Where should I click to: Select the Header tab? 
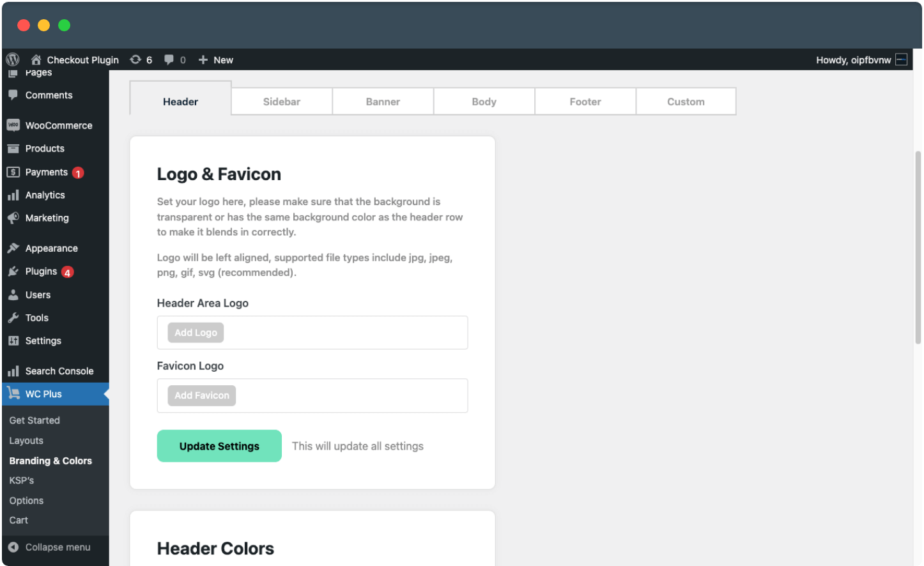180,99
